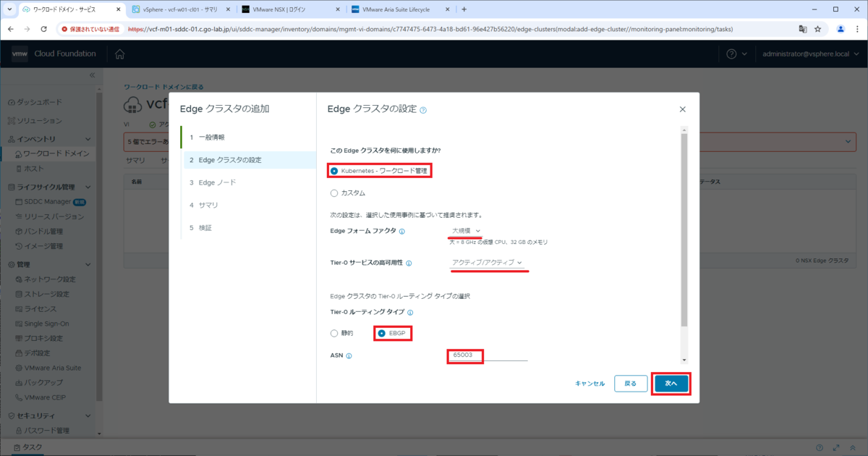868x456 pixels.
Task: Close the Edge クラスタの追加 dialog
Action: click(x=682, y=109)
